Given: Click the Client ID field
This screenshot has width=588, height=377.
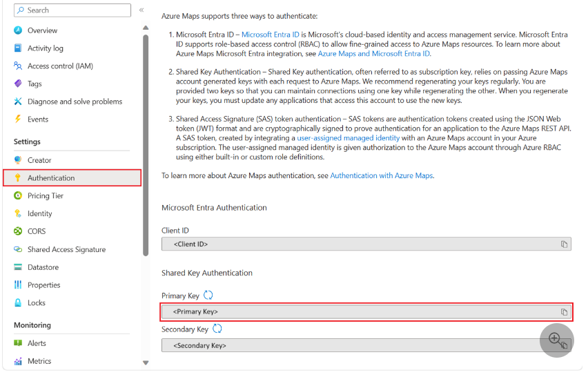Looking at the screenshot, I should tap(366, 244).
